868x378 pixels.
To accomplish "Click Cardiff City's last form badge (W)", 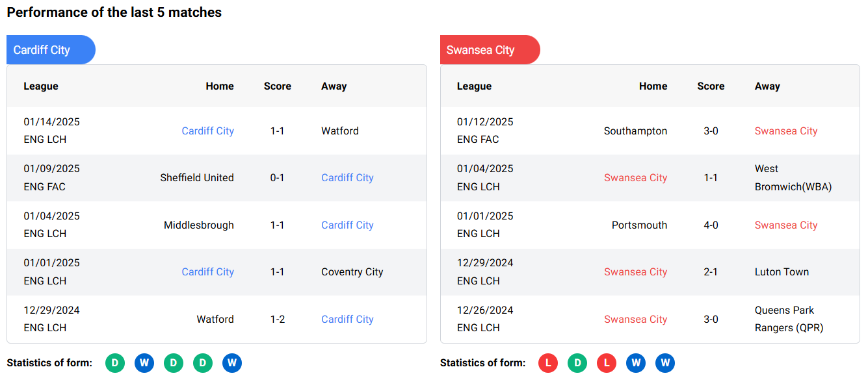I will click(232, 363).
